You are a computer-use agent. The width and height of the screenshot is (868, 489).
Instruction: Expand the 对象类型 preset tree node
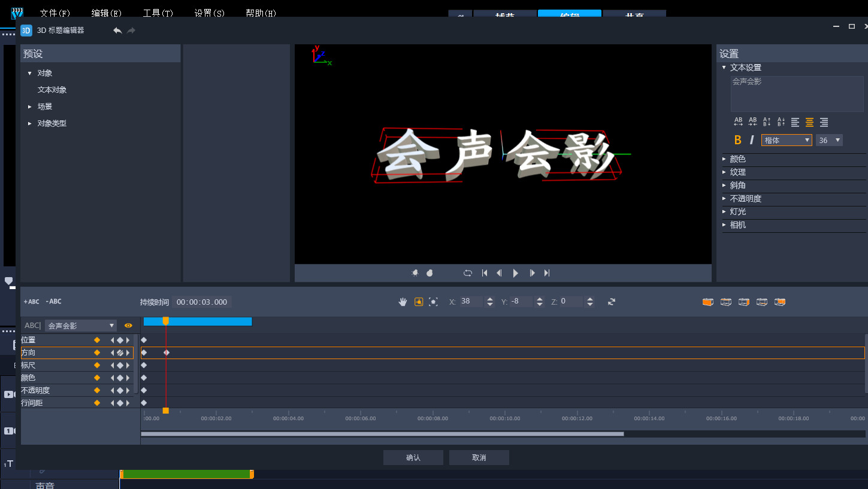(30, 123)
